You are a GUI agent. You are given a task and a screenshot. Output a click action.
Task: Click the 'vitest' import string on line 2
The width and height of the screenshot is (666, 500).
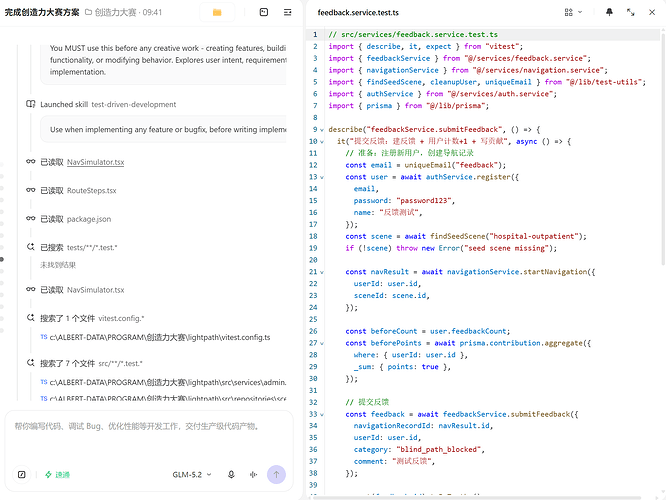pos(502,46)
